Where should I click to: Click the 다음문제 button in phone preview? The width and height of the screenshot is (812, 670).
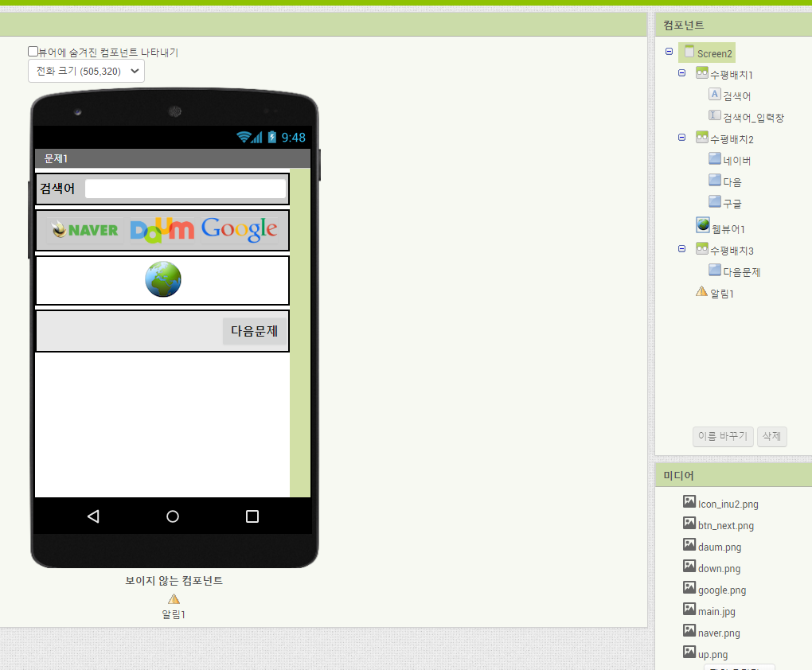(x=254, y=331)
